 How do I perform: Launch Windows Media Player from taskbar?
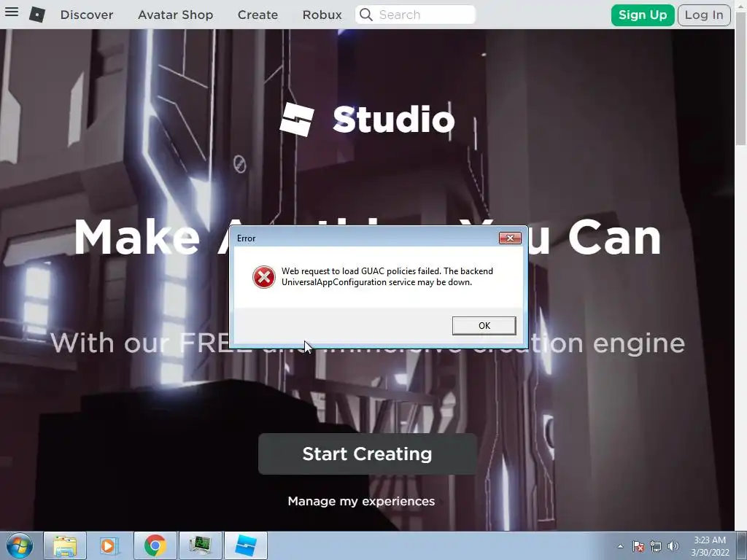(x=109, y=545)
